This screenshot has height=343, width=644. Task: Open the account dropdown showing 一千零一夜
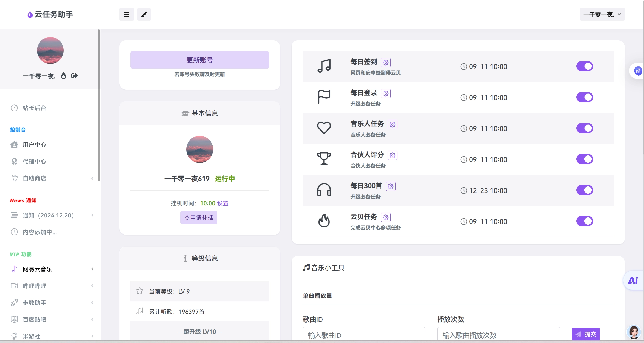point(602,14)
